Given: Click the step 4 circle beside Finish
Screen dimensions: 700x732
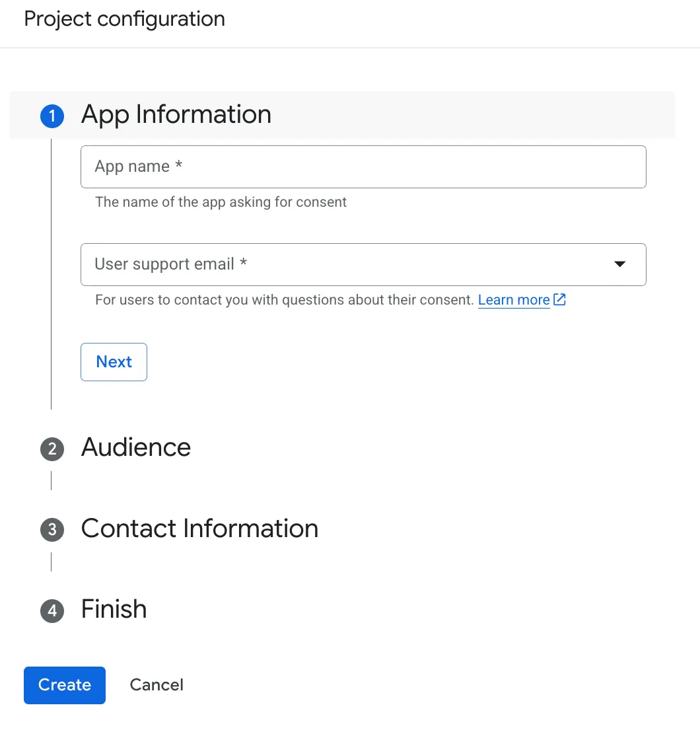Looking at the screenshot, I should pos(52,611).
